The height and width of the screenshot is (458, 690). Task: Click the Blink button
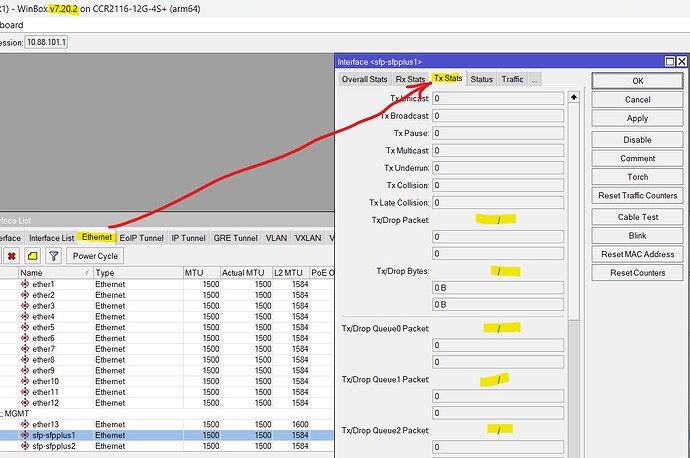click(x=637, y=235)
